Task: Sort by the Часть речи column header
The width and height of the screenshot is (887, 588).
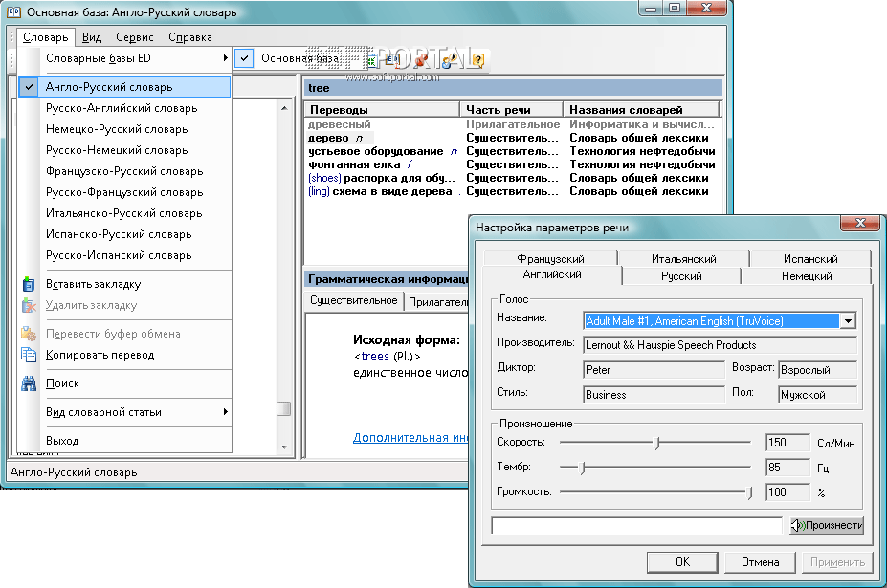Action: [x=511, y=110]
